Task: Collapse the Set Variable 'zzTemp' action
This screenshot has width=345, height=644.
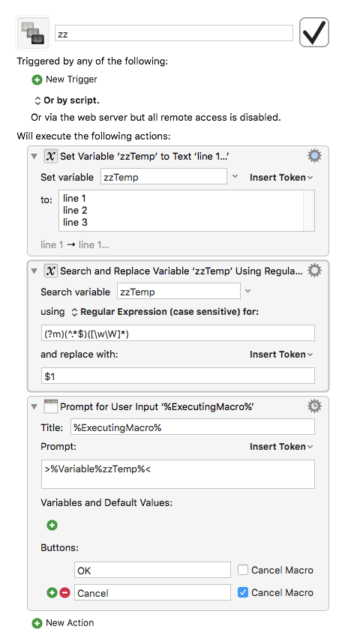Action: [x=34, y=157]
